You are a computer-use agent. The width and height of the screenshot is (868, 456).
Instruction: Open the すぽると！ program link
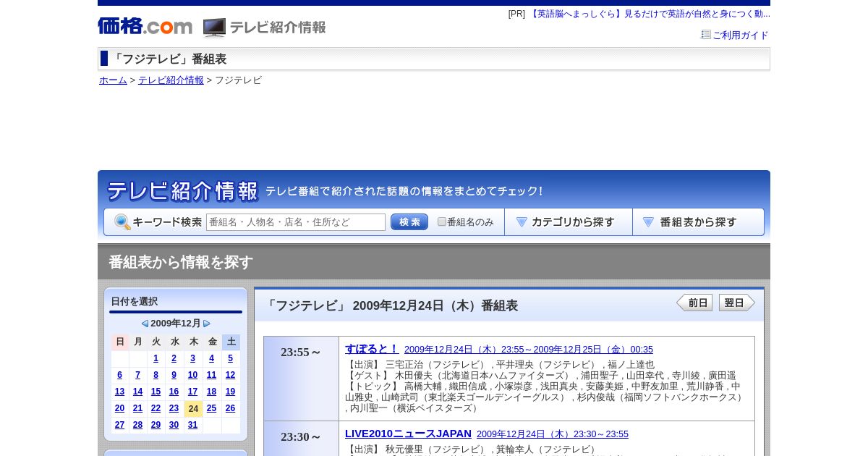372,349
